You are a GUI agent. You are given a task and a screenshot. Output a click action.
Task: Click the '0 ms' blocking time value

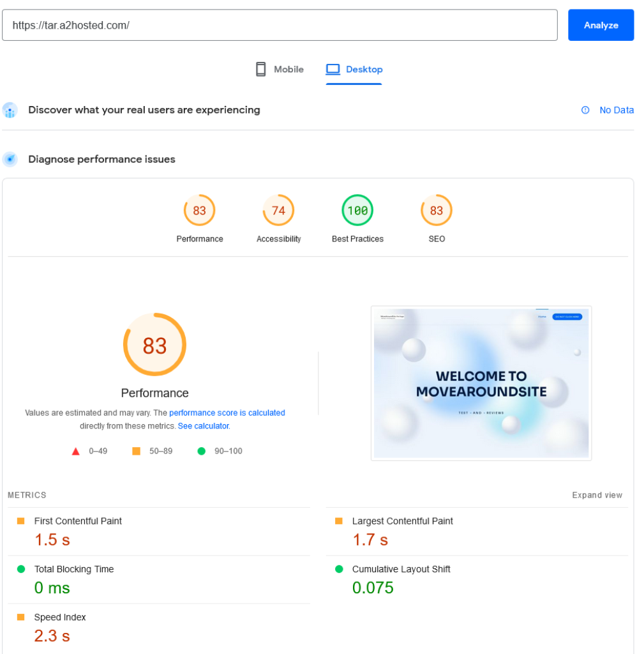52,588
